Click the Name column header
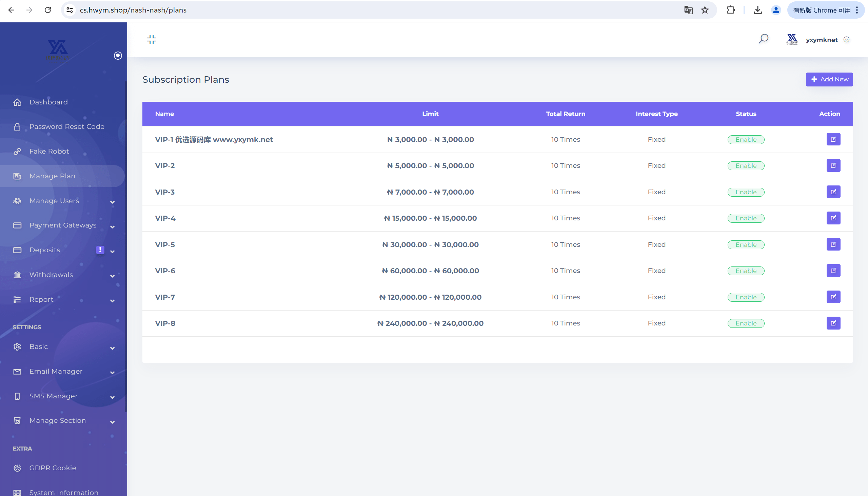The width and height of the screenshot is (868, 496). click(x=164, y=114)
